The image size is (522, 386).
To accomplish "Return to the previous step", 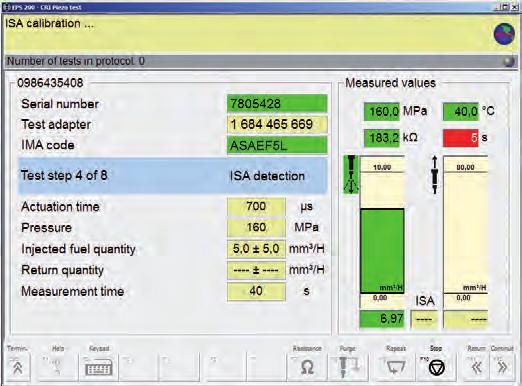I will click(x=476, y=367).
